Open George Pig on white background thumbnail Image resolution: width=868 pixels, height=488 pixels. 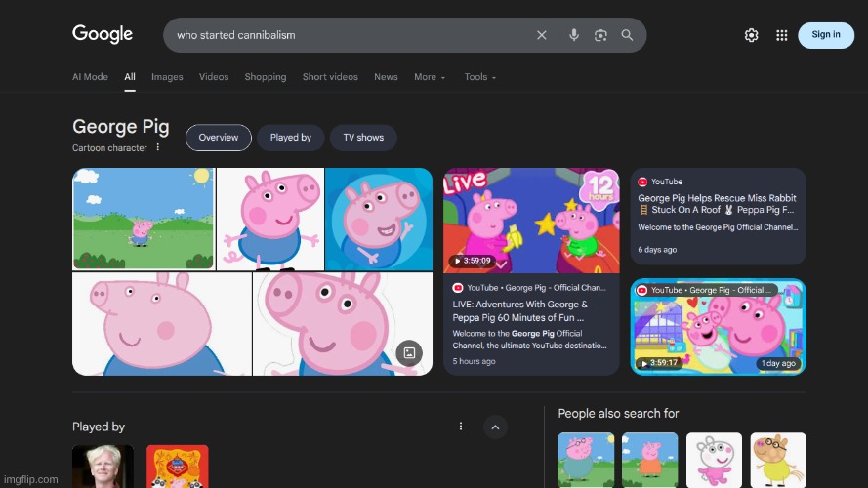pos(270,219)
